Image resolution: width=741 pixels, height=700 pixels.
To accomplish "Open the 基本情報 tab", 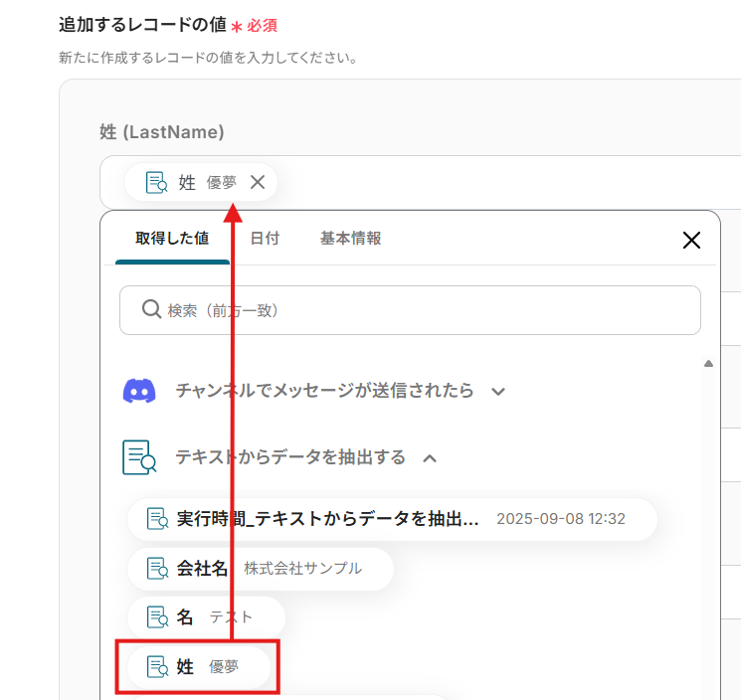I will click(351, 238).
